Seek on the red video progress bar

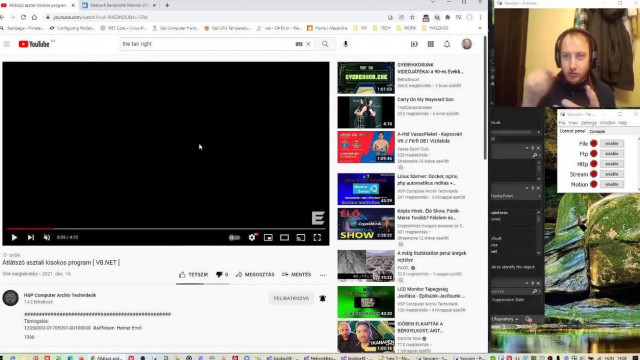pos(166,229)
